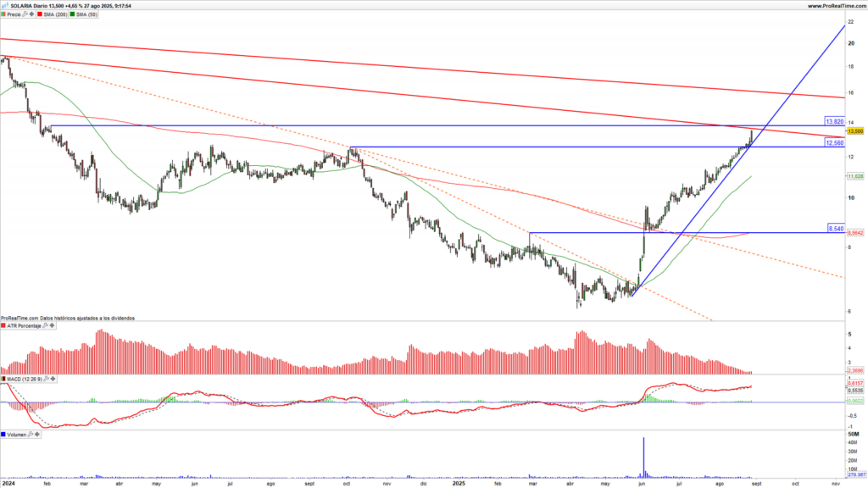Click the yellow 13,500 current price tag
Viewport: 868px width, 488px height.
(x=855, y=131)
